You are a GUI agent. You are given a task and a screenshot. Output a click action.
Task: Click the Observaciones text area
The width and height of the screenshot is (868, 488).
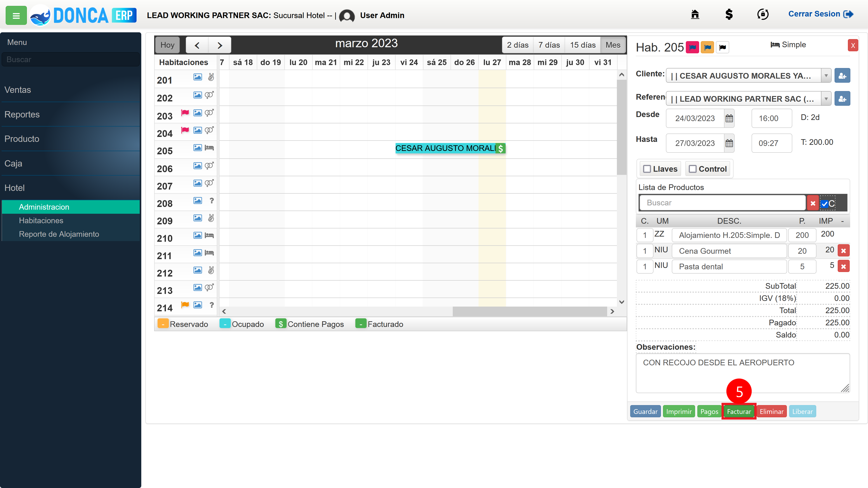point(743,373)
